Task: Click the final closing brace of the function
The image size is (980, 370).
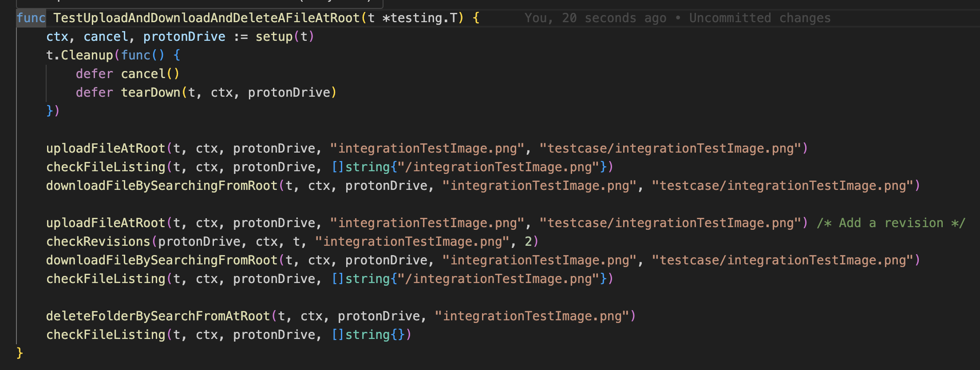Action: point(20,353)
